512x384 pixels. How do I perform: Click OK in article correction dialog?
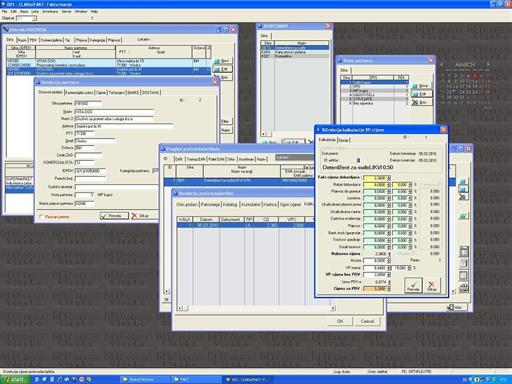pos(340,321)
